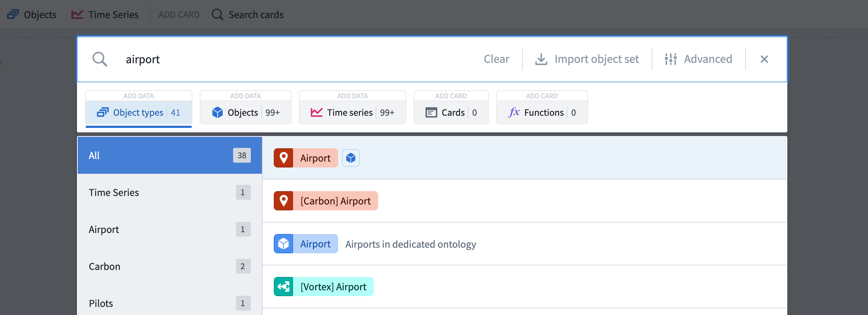Click the blue cube icon of dedicated ontology Airport
This screenshot has height=315, width=868.
click(x=283, y=244)
